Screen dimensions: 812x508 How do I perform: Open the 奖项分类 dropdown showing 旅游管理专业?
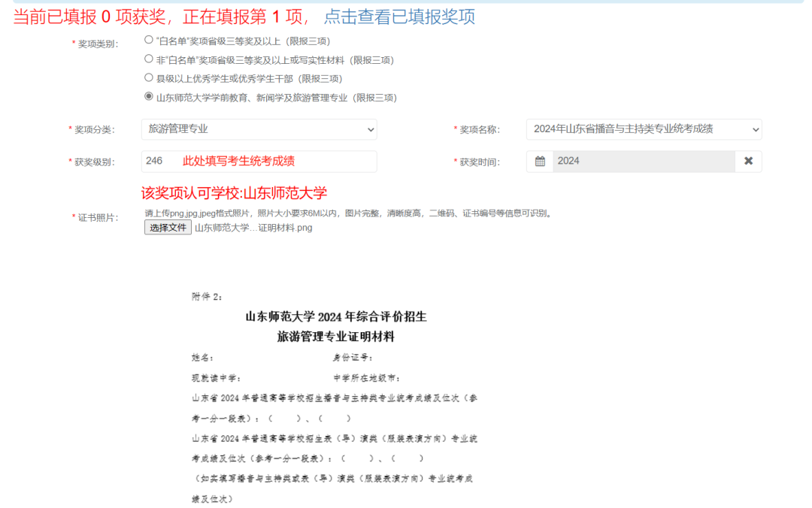pyautogui.click(x=259, y=129)
